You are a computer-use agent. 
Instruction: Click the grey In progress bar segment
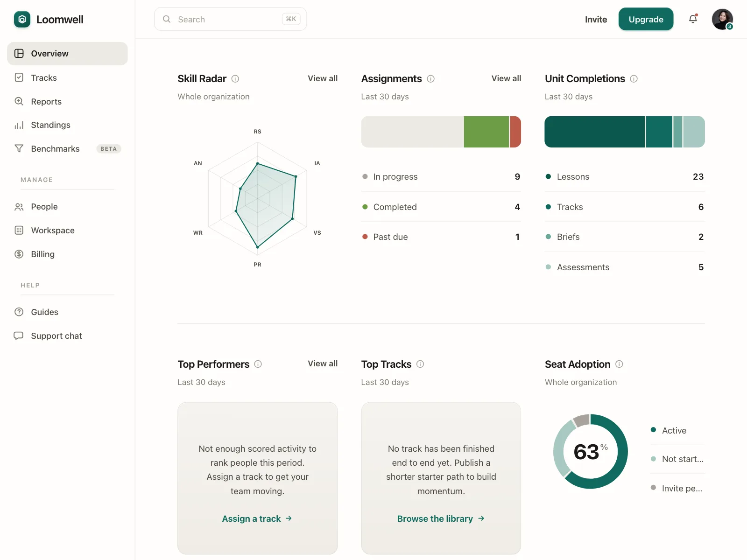pyautogui.click(x=412, y=132)
